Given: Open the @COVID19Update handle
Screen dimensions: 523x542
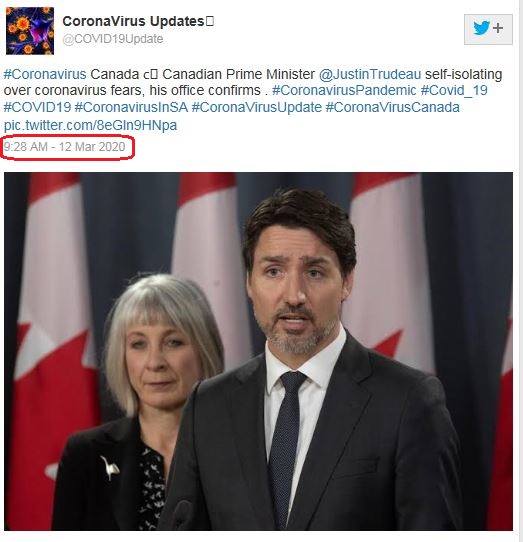Looking at the screenshot, I should point(113,39).
